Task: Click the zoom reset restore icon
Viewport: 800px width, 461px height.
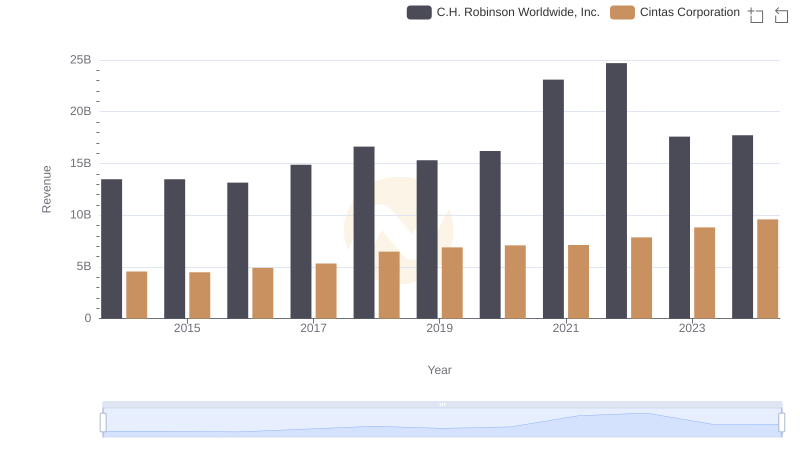Action: coord(782,15)
